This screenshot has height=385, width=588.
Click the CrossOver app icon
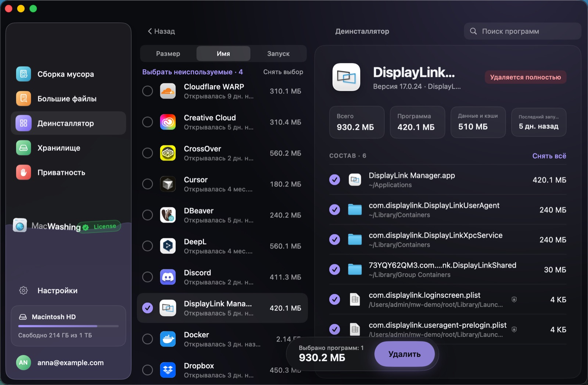pyautogui.click(x=168, y=153)
